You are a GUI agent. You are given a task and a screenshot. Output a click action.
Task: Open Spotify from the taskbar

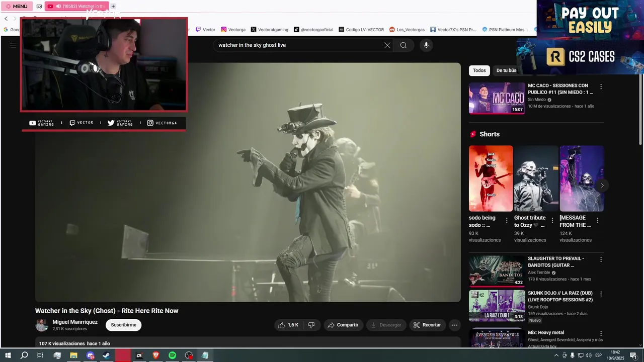tap(172, 355)
